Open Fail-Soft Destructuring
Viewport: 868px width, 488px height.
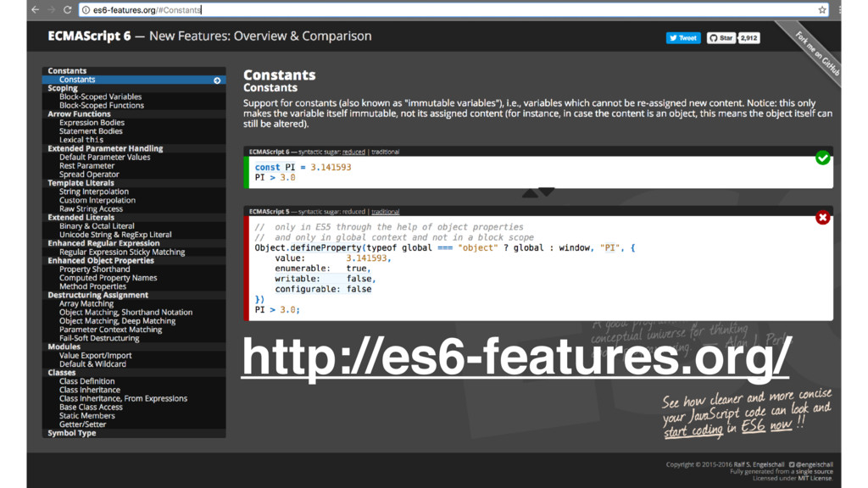[99, 338]
